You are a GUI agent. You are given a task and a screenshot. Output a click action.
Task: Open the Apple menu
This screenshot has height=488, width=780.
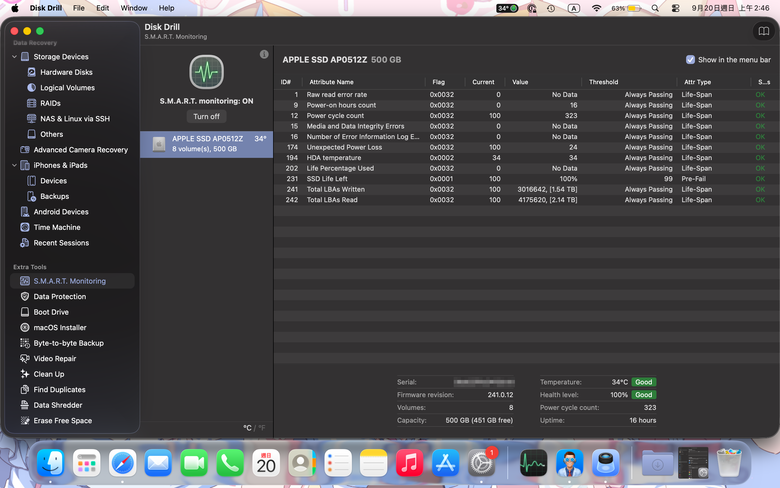14,8
